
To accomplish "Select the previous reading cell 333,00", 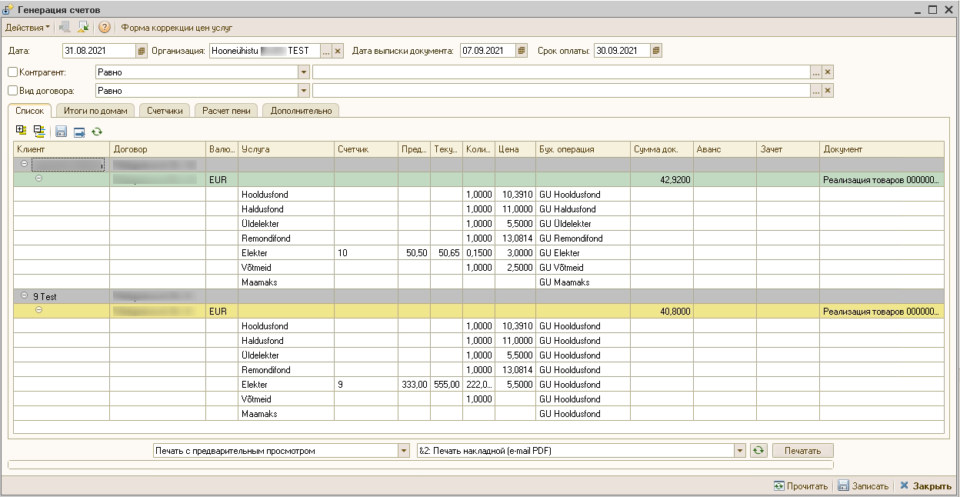I will (x=414, y=384).
